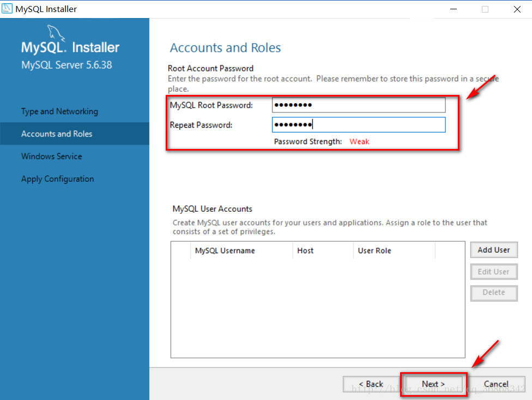Open the Windows Service step
Viewport: 532px width, 400px height.
52,156
